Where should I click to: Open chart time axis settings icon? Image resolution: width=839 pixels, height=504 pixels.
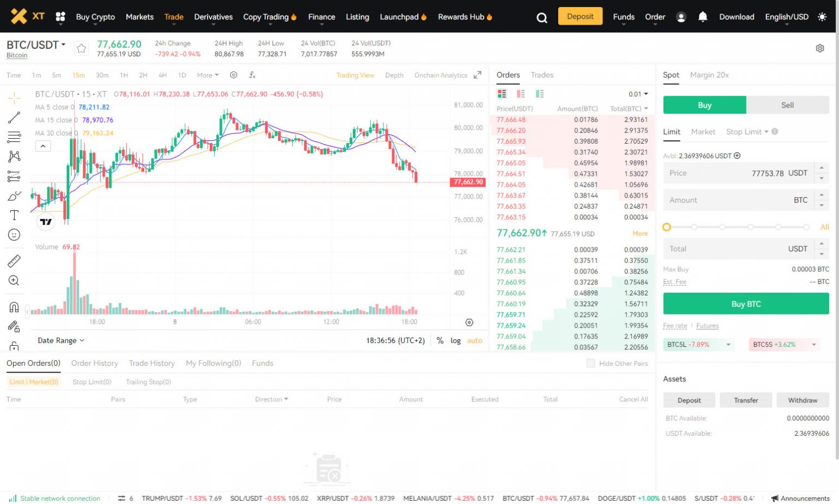click(x=469, y=323)
